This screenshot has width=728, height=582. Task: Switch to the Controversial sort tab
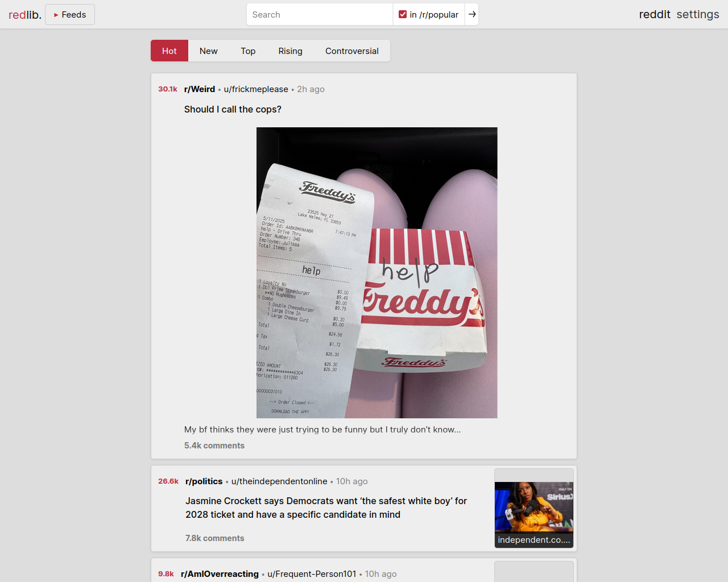352,51
